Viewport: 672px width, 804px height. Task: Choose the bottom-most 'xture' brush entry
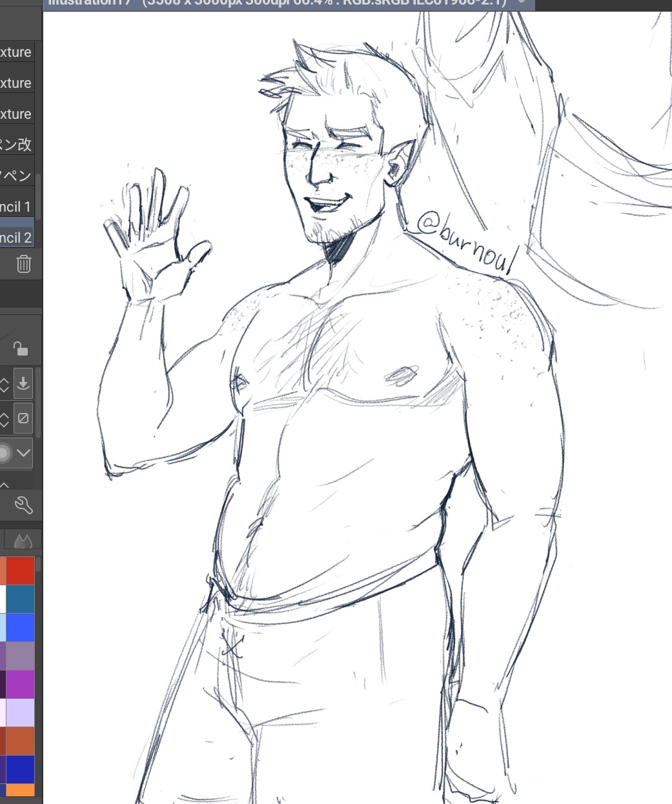click(x=16, y=114)
